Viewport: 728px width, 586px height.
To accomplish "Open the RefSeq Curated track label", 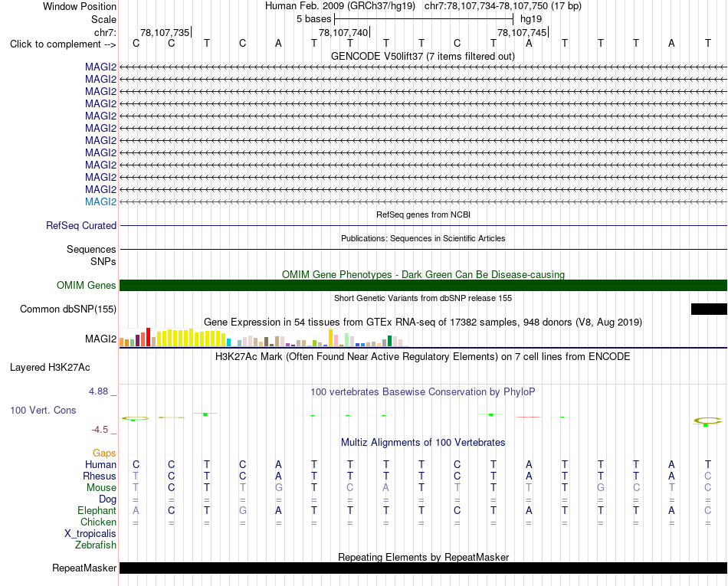I will tap(81, 225).
